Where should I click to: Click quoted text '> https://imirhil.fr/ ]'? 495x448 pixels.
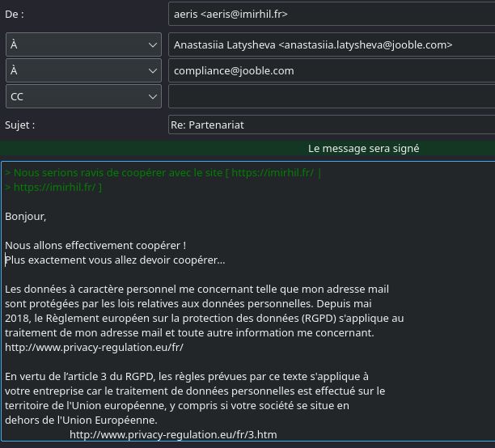coord(53,188)
